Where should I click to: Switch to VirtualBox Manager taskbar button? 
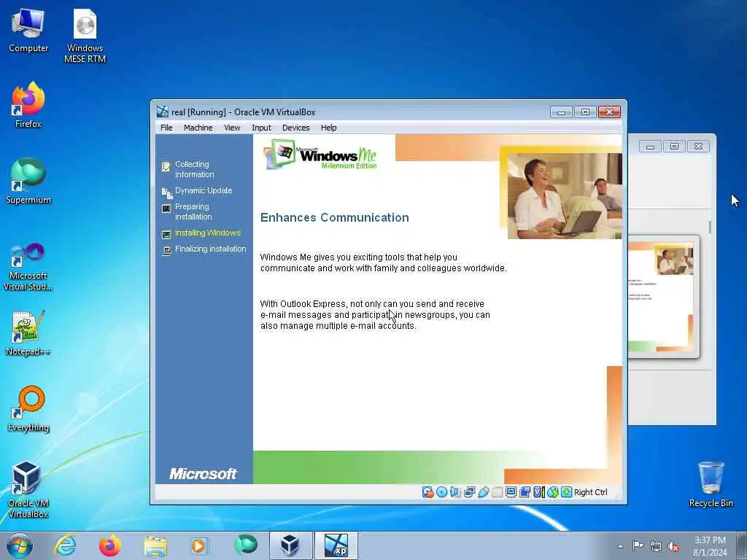pyautogui.click(x=290, y=545)
